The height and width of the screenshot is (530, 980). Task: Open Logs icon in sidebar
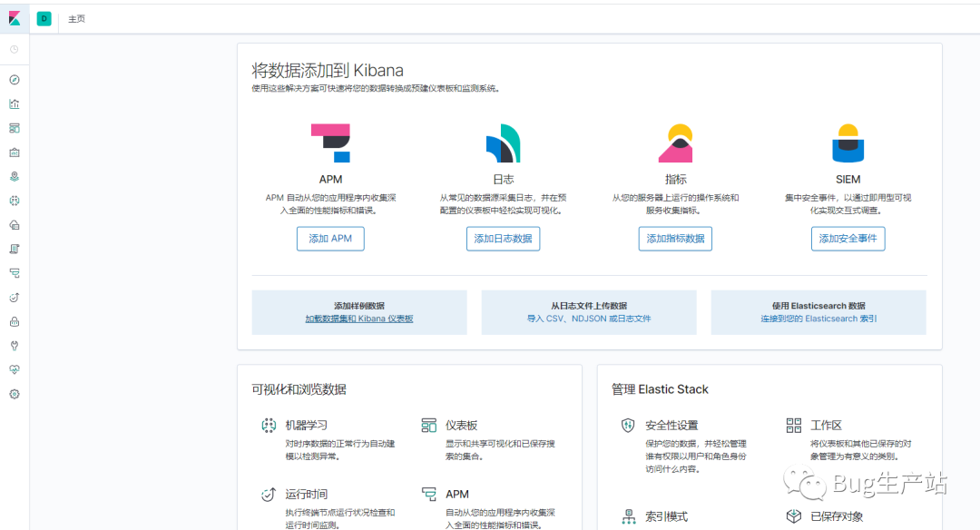(x=15, y=249)
